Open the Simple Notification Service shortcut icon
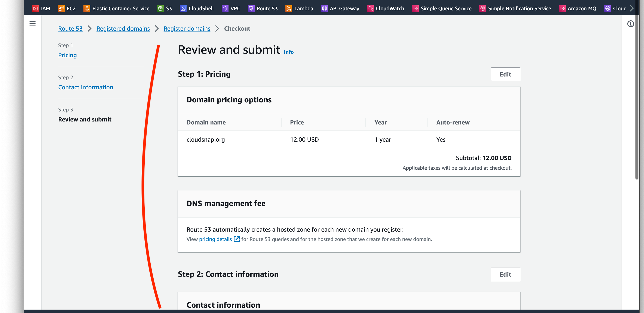The image size is (644, 313). pos(483,8)
